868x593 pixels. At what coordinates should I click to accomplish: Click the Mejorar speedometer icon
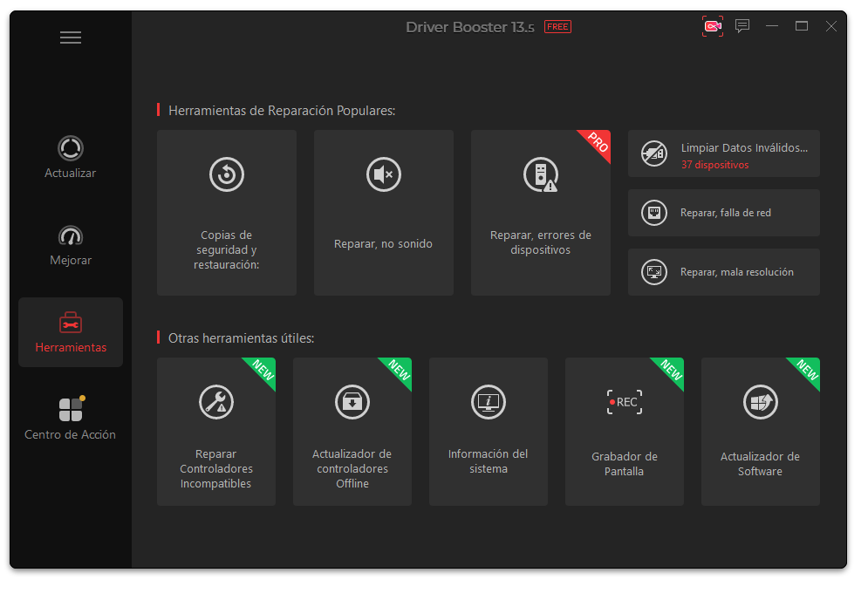click(x=71, y=235)
